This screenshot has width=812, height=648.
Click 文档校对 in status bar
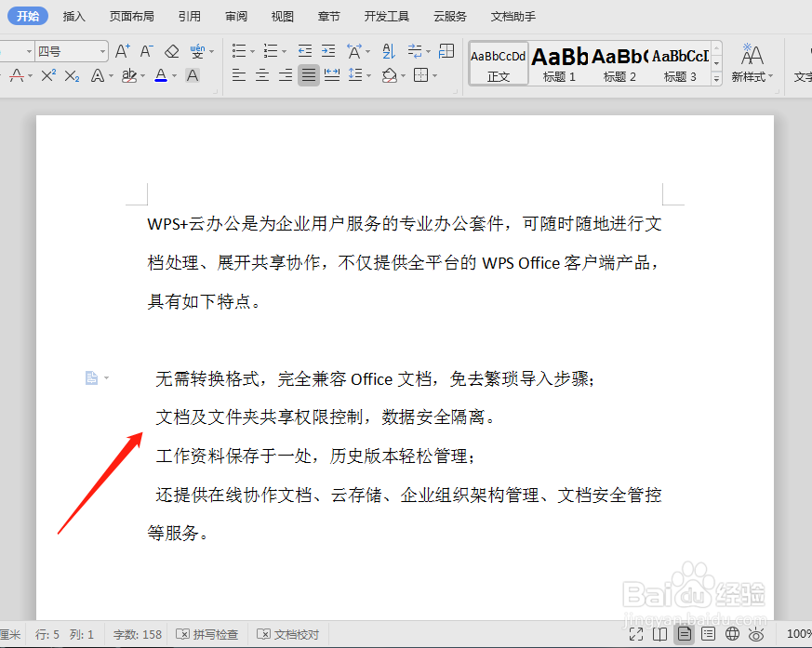pos(288,635)
